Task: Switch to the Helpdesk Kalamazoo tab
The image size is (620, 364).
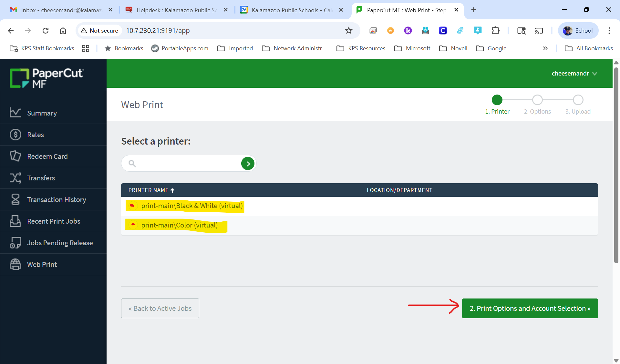Action: [x=176, y=10]
